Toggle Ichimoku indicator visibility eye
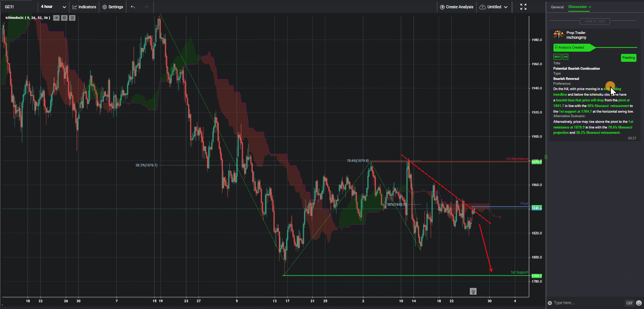 click(56, 18)
